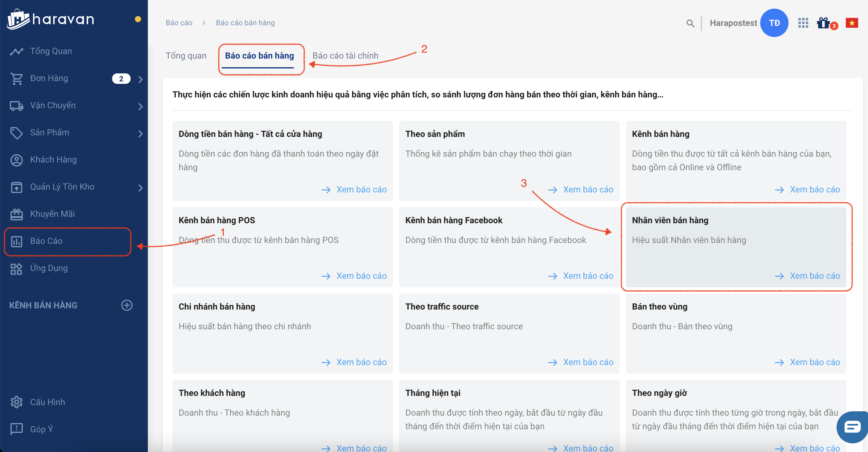The image size is (868, 452).
Task: Open the Kênh bán hàng POS card
Action: point(282,247)
